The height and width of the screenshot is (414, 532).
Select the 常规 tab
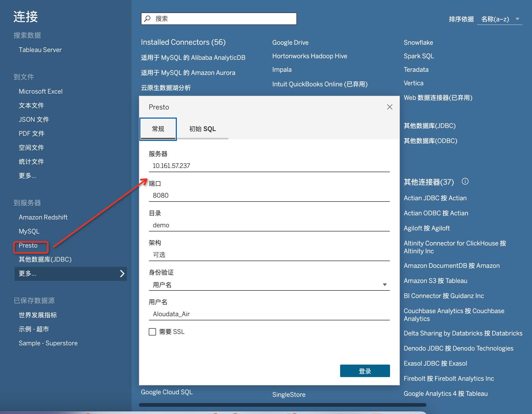click(158, 129)
